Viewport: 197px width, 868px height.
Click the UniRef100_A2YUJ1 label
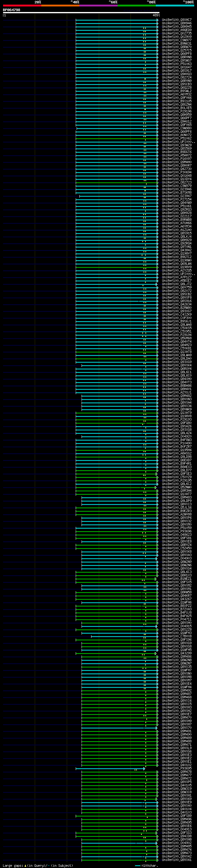point(177,392)
